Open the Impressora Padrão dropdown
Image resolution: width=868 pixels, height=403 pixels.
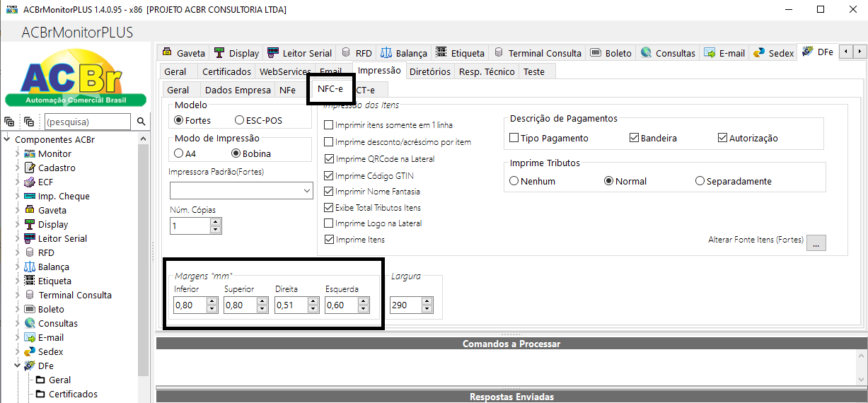pyautogui.click(x=307, y=191)
